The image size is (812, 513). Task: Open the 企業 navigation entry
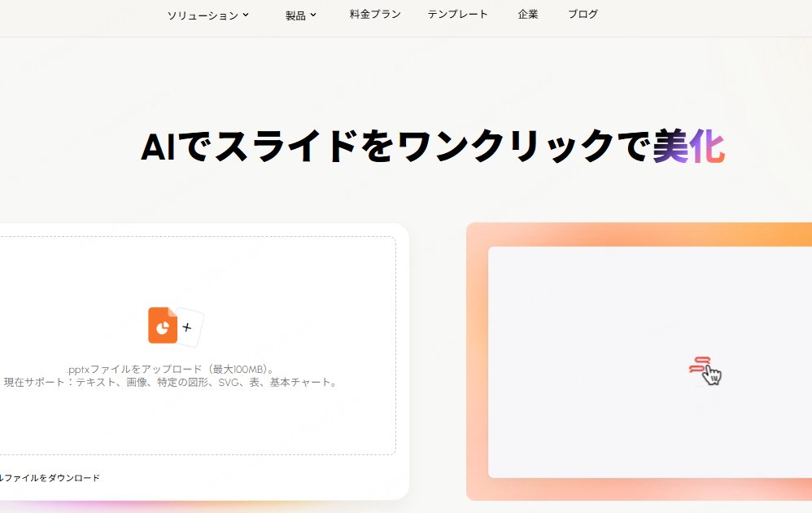(527, 14)
